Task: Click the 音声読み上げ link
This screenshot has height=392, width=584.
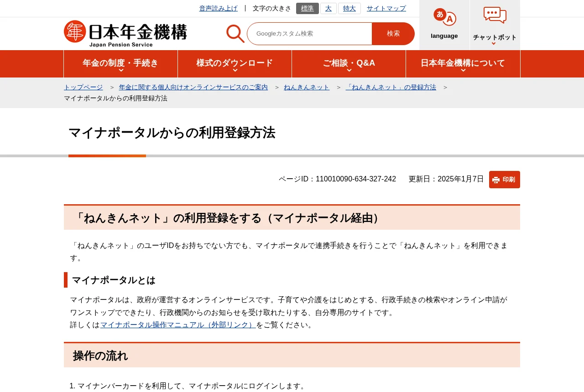Action: click(219, 8)
